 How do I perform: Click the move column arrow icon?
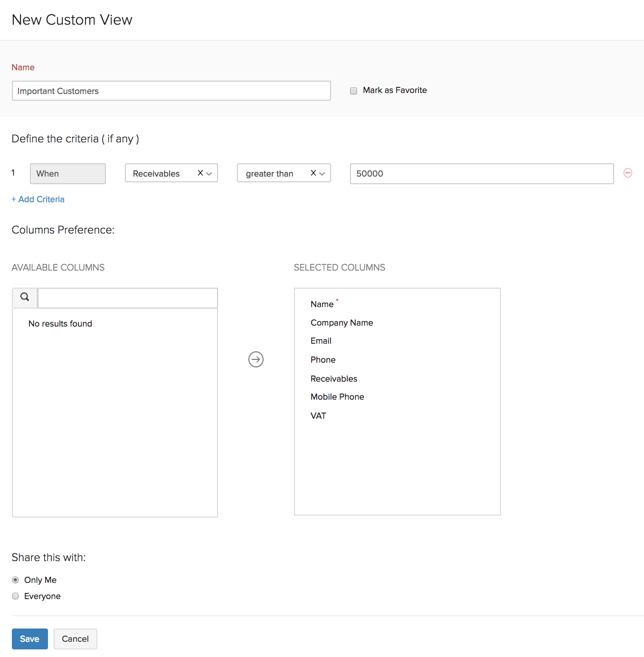click(256, 359)
